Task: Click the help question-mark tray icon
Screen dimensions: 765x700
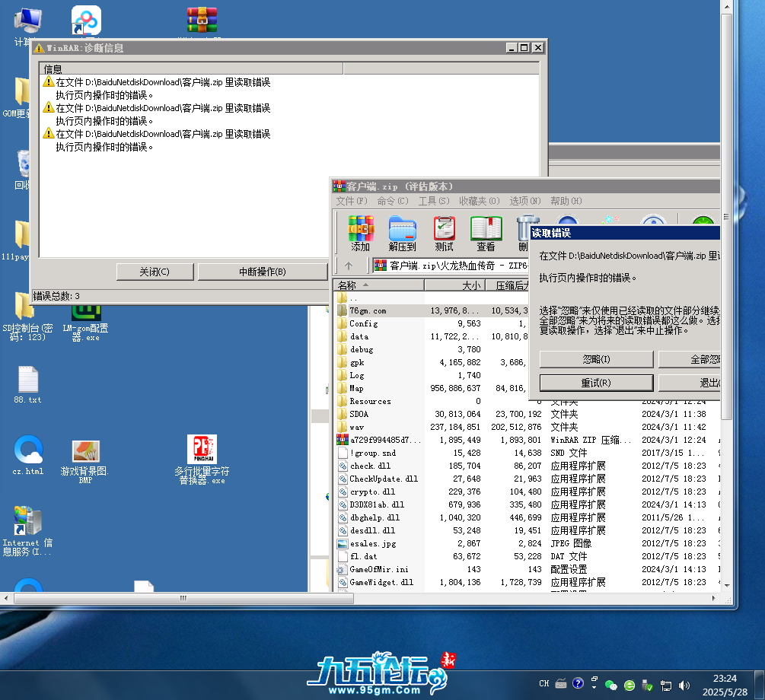Action: (x=578, y=683)
